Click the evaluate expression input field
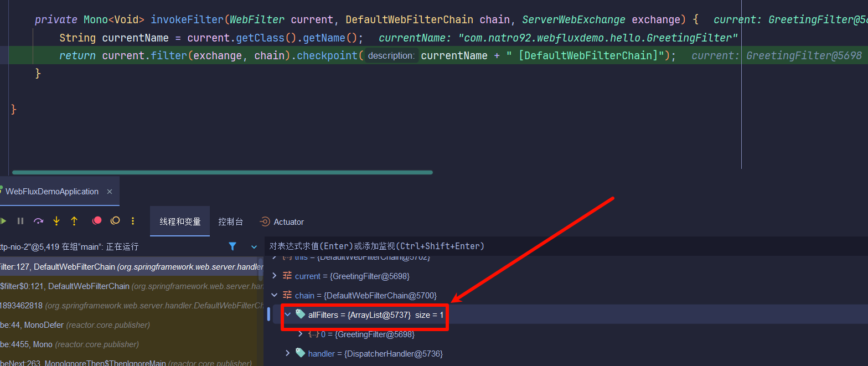 pos(566,246)
